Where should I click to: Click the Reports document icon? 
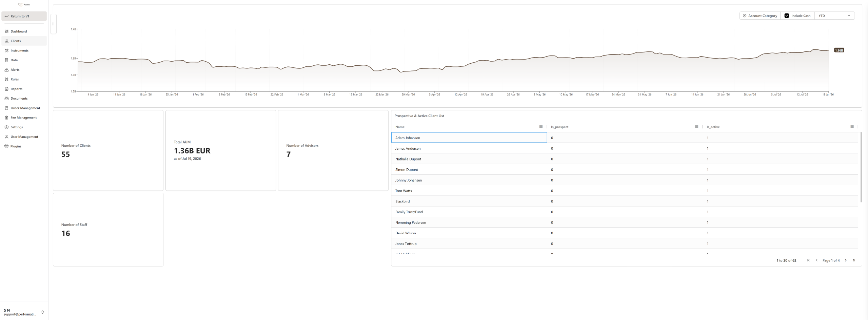6,89
